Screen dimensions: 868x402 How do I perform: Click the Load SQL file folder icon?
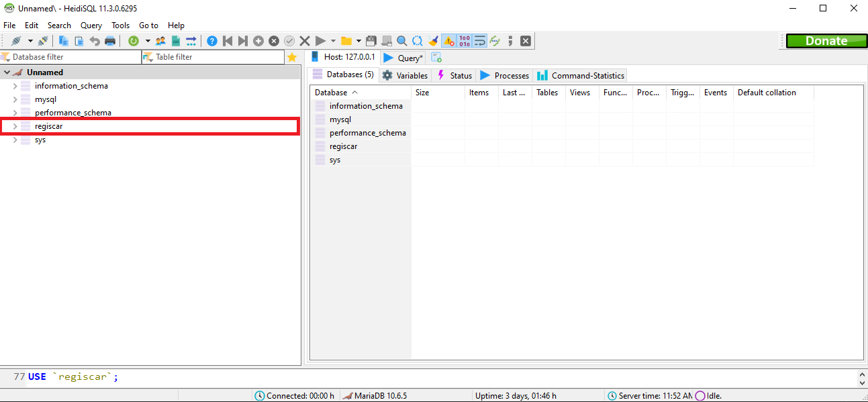coord(346,41)
